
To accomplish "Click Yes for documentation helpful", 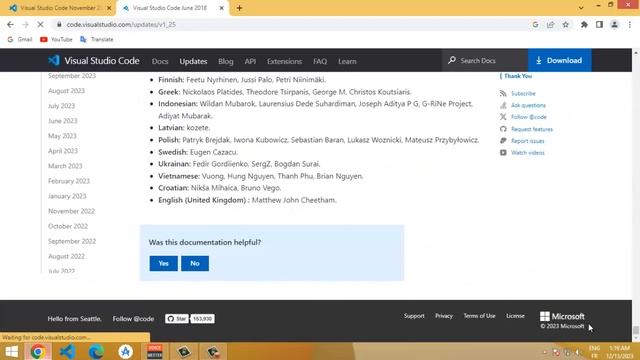I will (163, 263).
